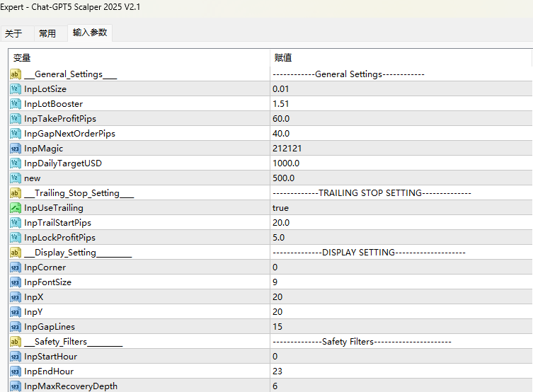This screenshot has width=533, height=392.
Task: Click the 变量 column header
Action: (139, 58)
